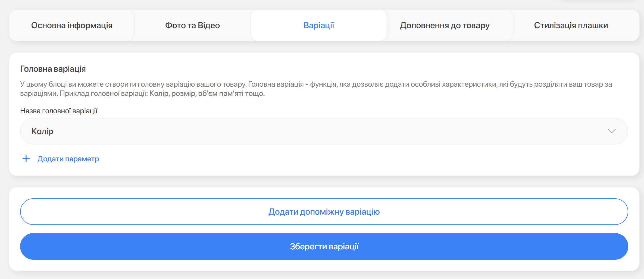The width and height of the screenshot is (644, 279).
Task: Click the bold example text Колір, розмір, об'єм пам'яті
Action: coord(207,93)
